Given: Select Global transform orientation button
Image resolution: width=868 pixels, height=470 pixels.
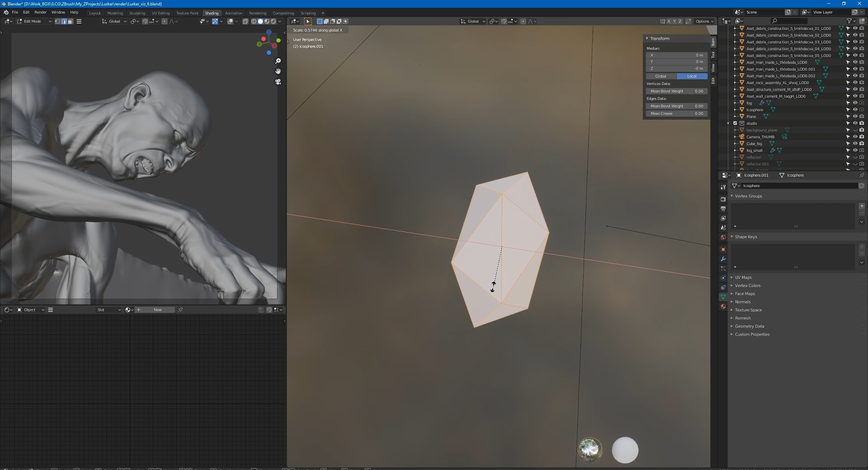Looking at the screenshot, I should click(660, 76).
